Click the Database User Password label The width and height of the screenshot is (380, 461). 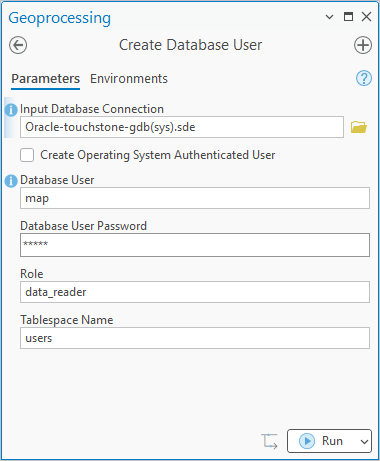(84, 226)
